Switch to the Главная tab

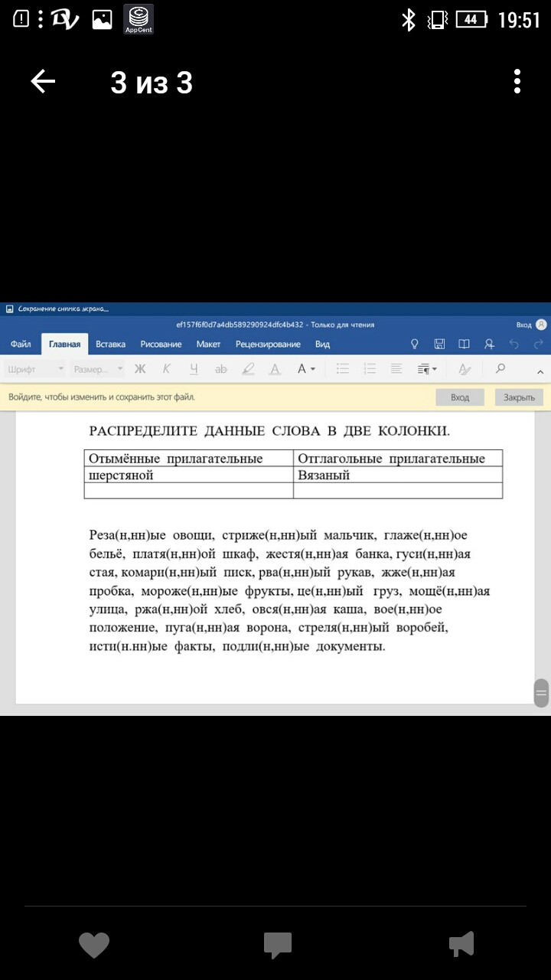click(x=64, y=345)
